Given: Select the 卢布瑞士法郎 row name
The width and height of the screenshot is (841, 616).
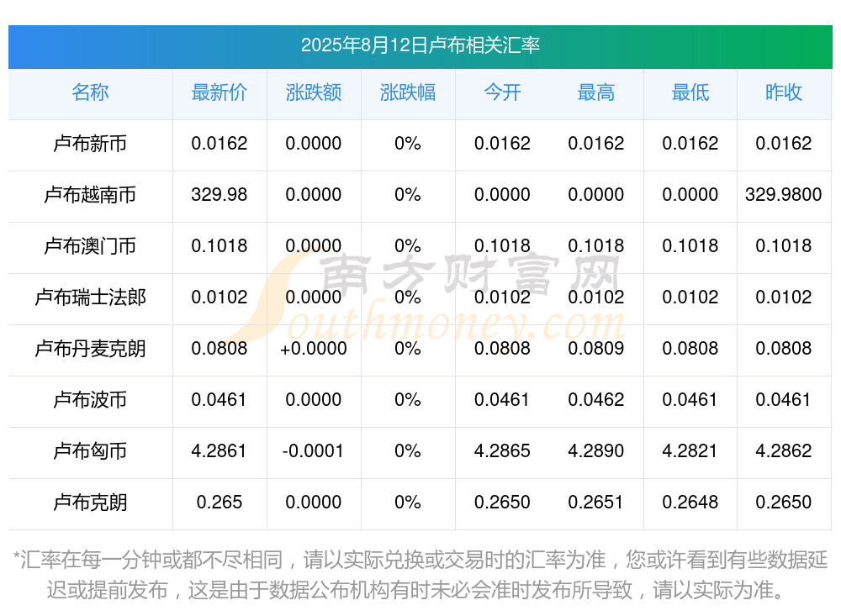Looking at the screenshot, I should point(90,297).
